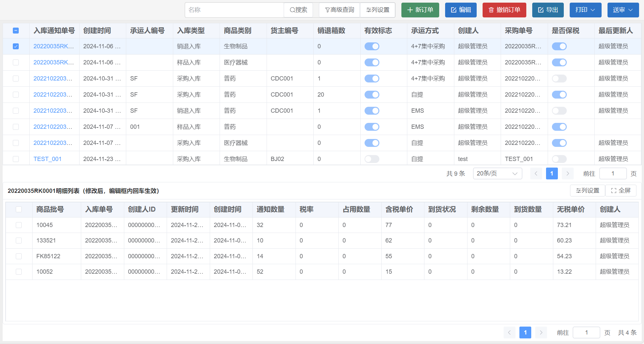Go to previous page in upper pagination

tap(536, 173)
